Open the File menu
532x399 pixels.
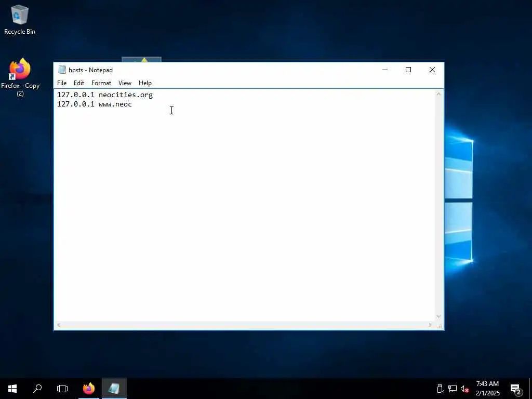(x=62, y=83)
